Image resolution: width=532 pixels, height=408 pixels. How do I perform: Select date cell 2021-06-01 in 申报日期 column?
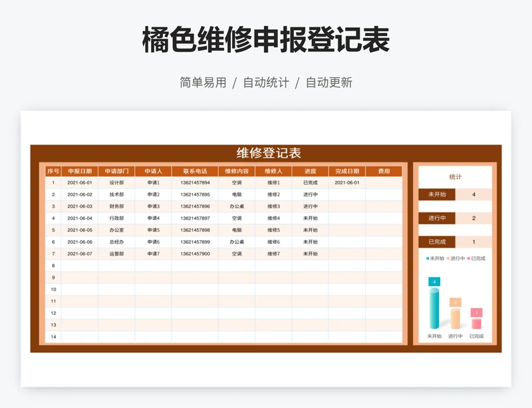click(x=80, y=183)
